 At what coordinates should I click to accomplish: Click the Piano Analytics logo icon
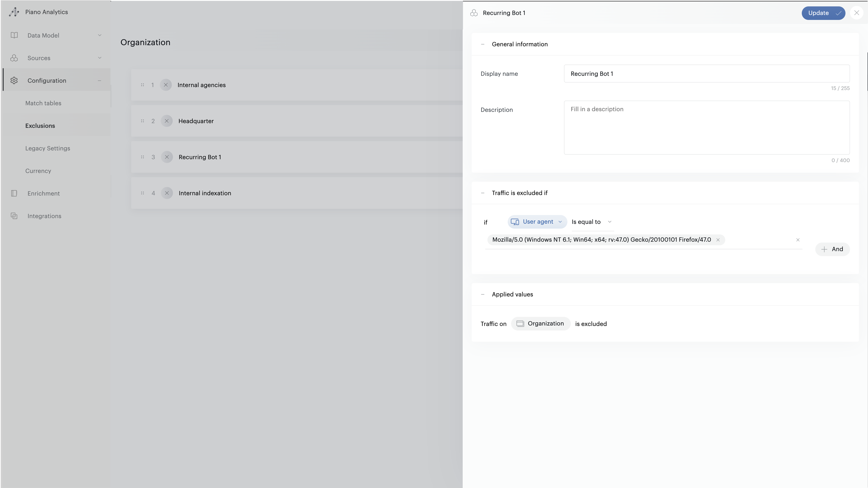pos(14,12)
